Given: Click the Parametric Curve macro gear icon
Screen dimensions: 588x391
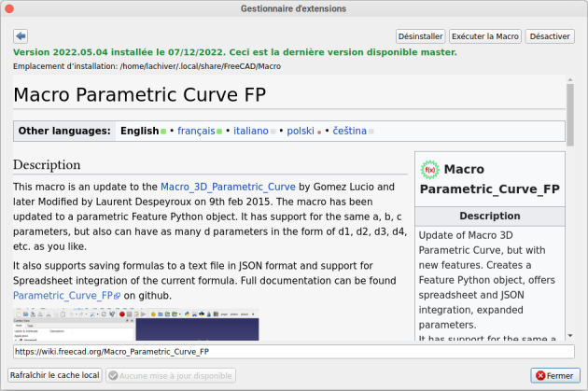Looking at the screenshot, I should [430, 170].
